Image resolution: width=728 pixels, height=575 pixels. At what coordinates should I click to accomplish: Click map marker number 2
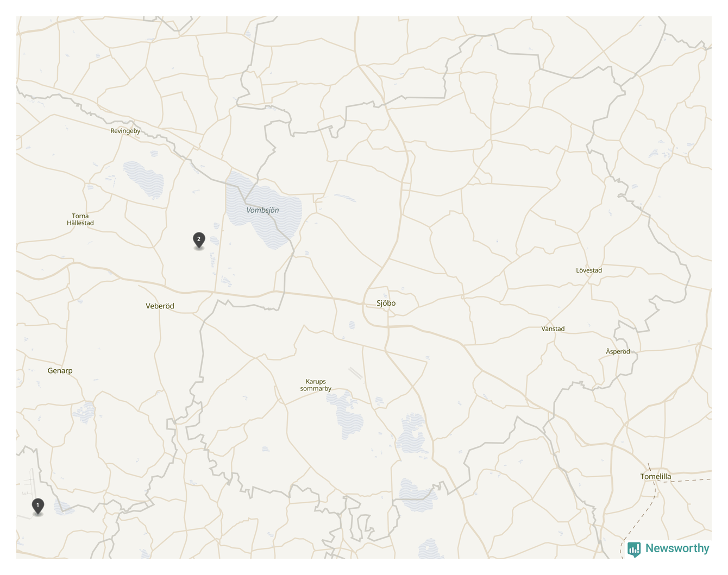(199, 240)
